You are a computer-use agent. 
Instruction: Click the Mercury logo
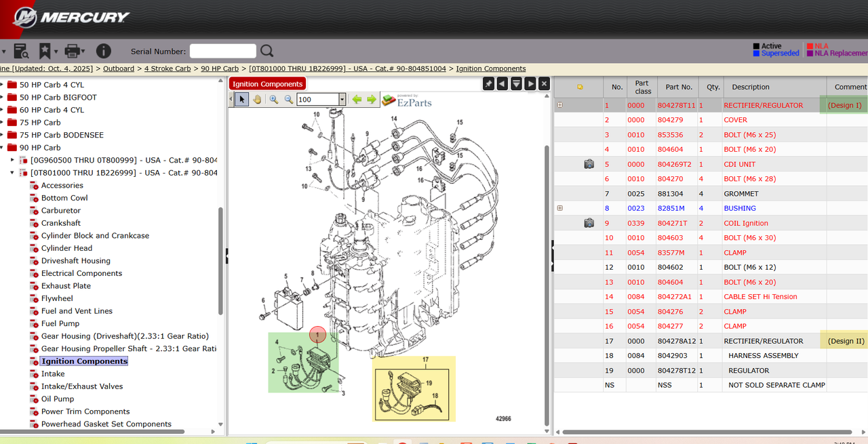[x=71, y=17]
